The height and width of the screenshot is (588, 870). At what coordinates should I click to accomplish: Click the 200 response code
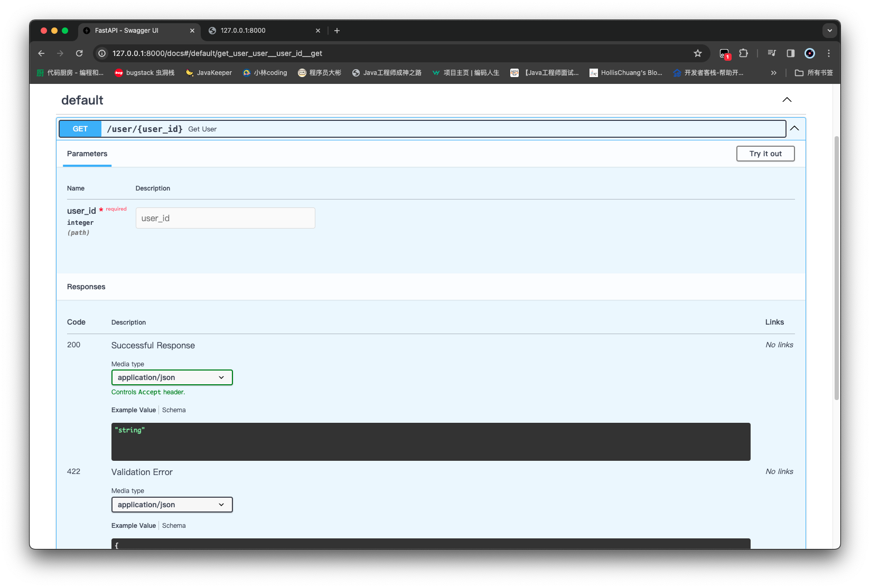74,345
